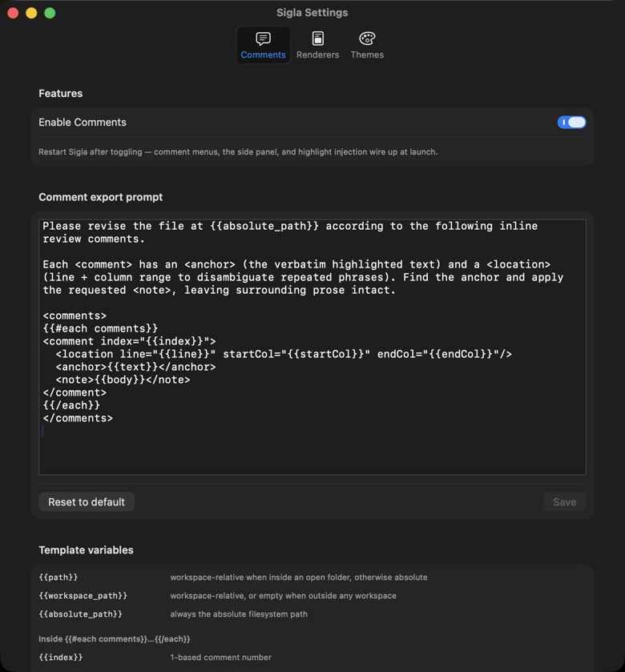Screen dimensions: 625x672
Task: Zoom the Sigla Settings window with green button
Action: [50, 14]
